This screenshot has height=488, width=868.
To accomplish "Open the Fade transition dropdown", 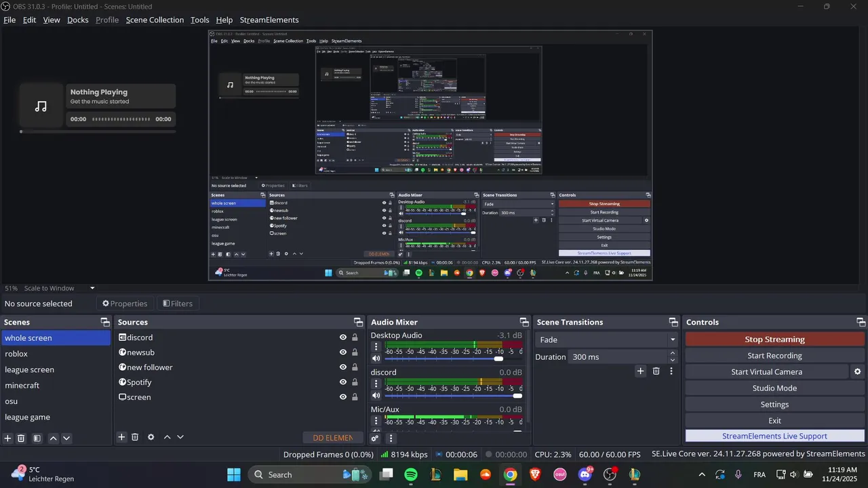I will [x=606, y=340].
